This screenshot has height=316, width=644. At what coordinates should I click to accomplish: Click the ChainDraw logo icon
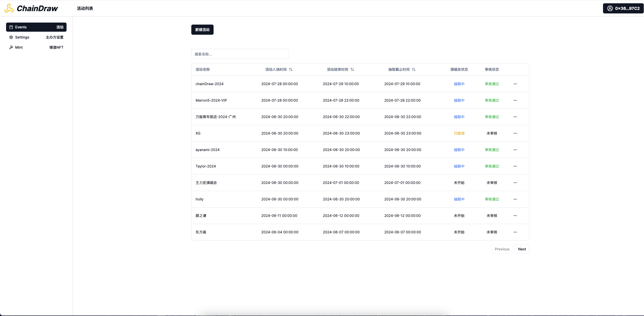click(x=9, y=8)
